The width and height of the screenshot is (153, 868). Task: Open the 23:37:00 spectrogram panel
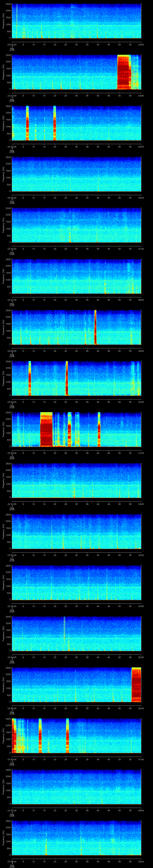[76, 787]
